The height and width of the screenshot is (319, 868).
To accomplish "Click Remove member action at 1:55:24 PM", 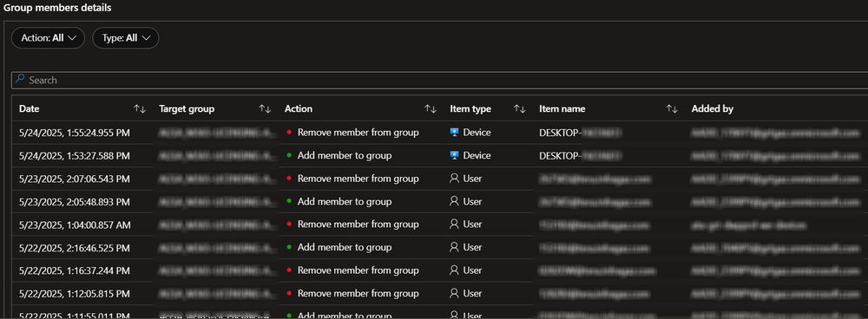I will click(x=358, y=133).
